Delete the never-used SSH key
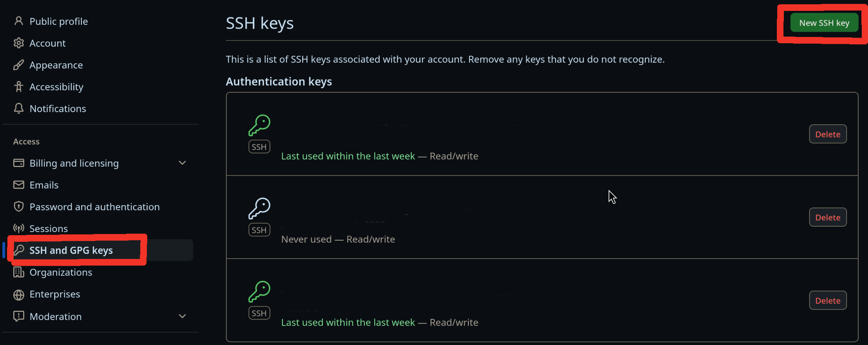The width and height of the screenshot is (868, 345). coord(827,217)
